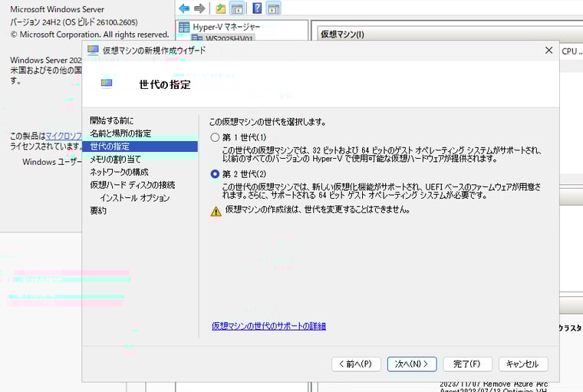Select the 第 1 世代(1) radio button
Screen dimensions: 583x392
(215, 137)
